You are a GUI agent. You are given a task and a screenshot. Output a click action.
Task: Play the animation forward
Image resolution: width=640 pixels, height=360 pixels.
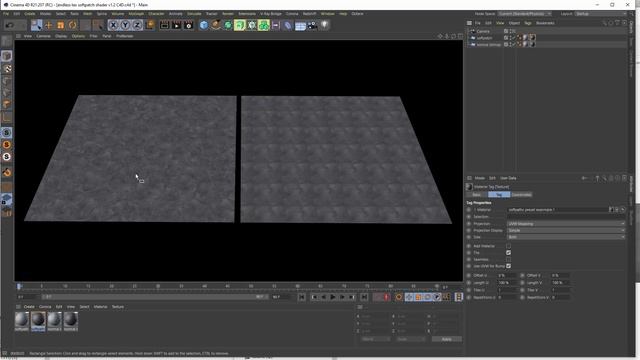tap(333, 297)
